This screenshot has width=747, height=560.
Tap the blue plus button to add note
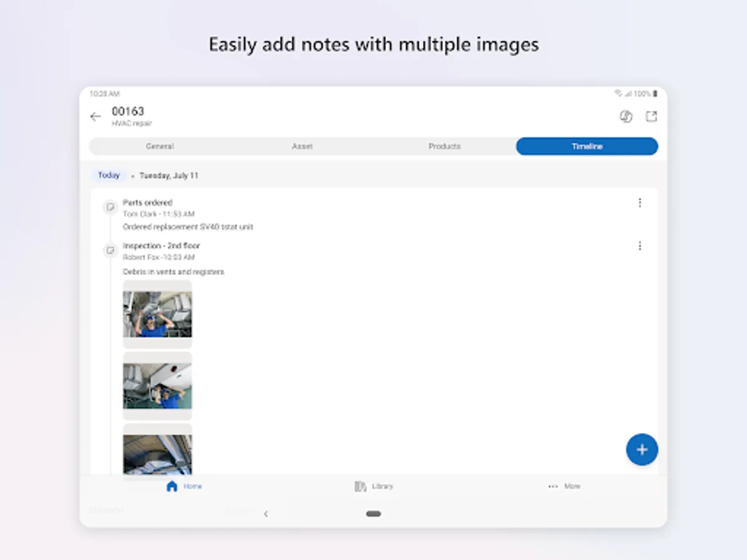(642, 449)
